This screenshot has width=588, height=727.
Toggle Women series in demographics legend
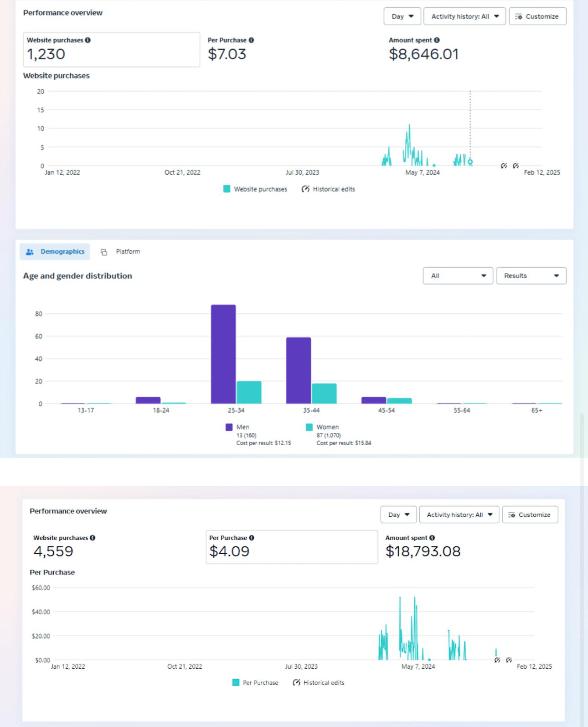pos(309,427)
